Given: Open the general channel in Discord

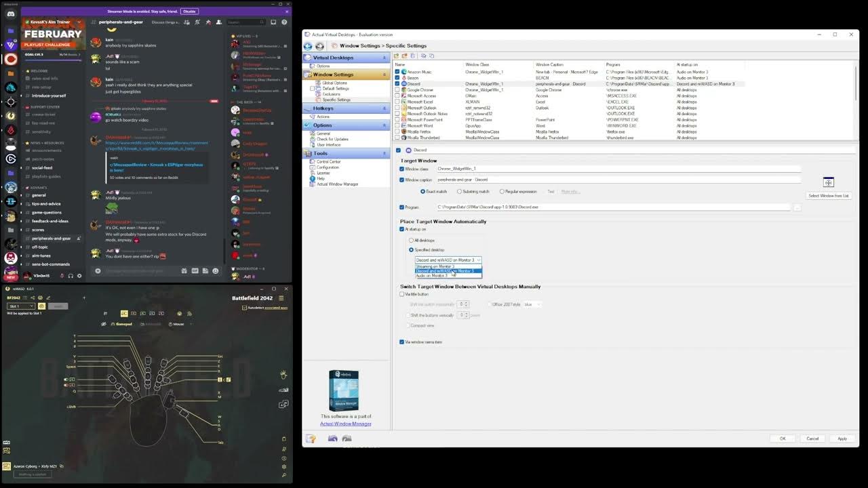Looking at the screenshot, I should [x=39, y=195].
